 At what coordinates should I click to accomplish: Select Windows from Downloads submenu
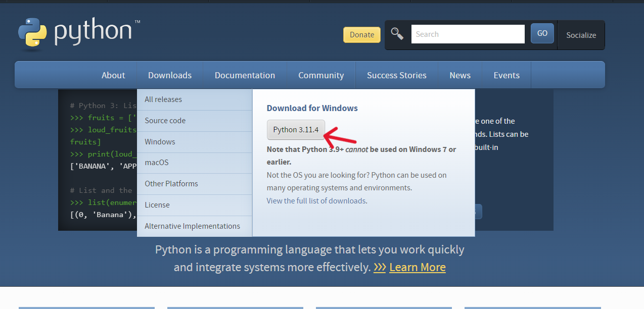[x=195, y=142]
